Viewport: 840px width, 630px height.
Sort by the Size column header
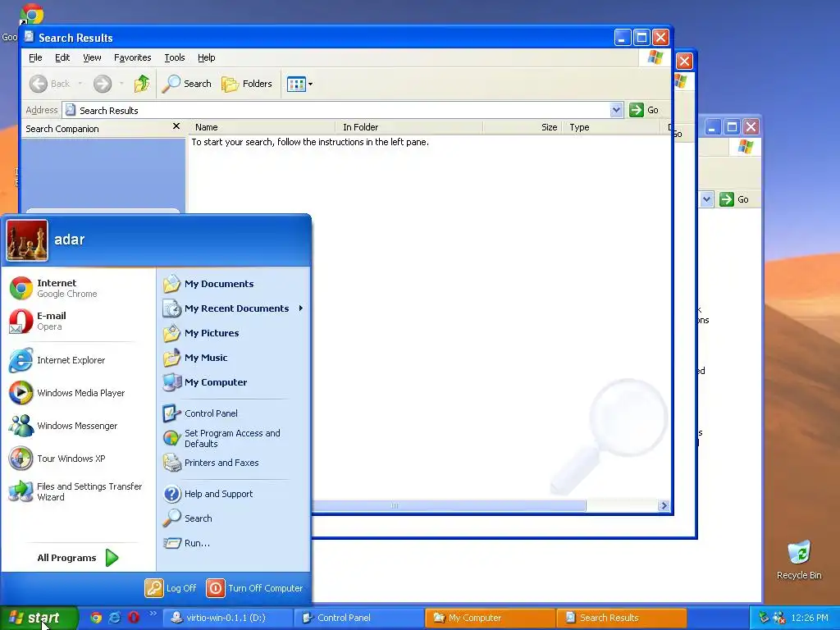point(523,127)
